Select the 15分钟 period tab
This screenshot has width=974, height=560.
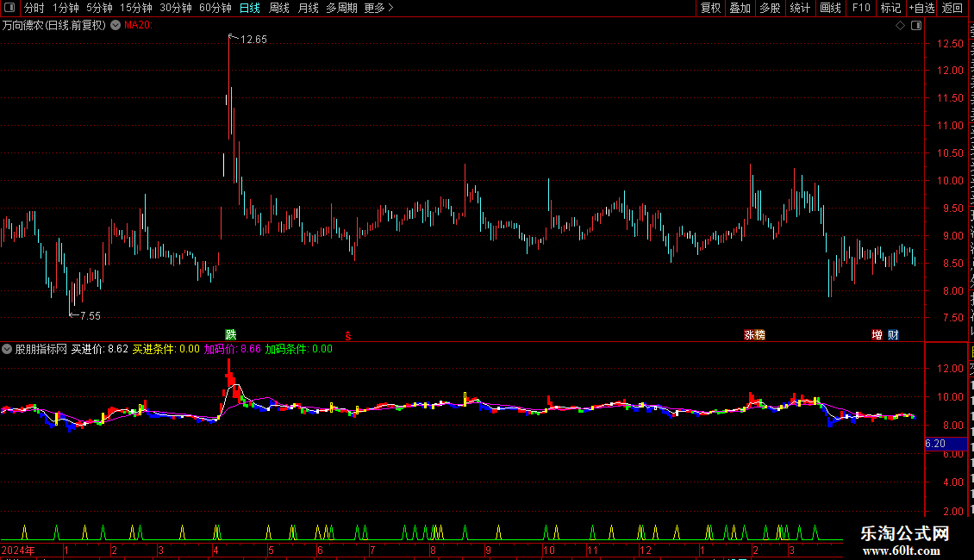(136, 8)
